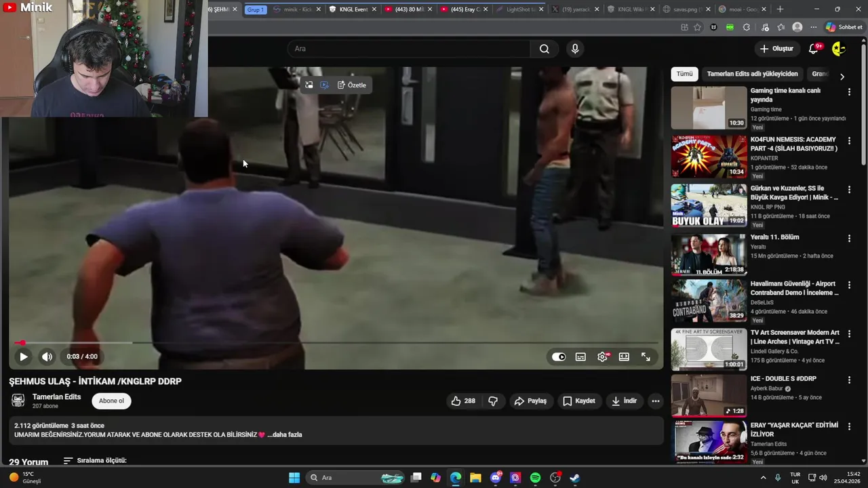Open the KO4FUN NEMESIS: ACADEMY PART -4 video
Screen dimensions: 868x488
709,157
